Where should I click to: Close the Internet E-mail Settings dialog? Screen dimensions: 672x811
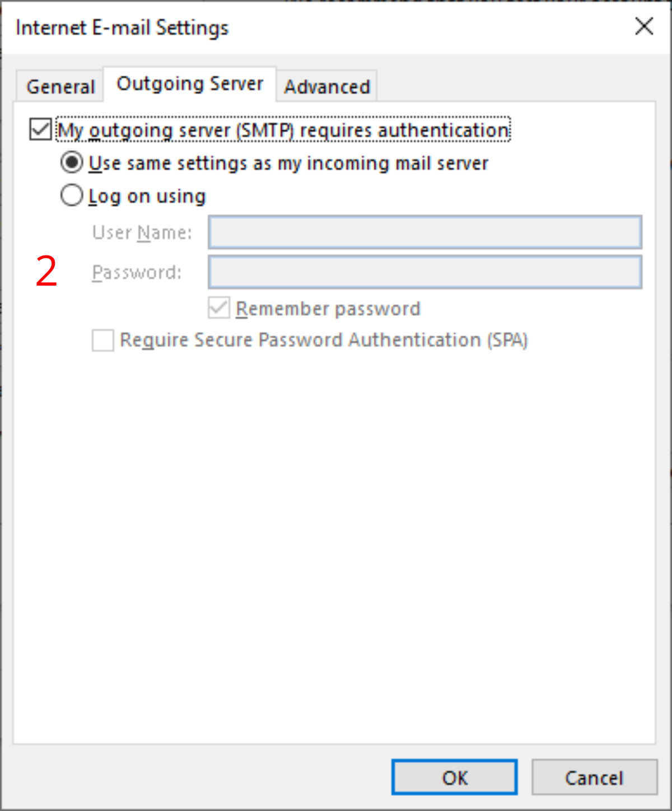click(x=644, y=26)
